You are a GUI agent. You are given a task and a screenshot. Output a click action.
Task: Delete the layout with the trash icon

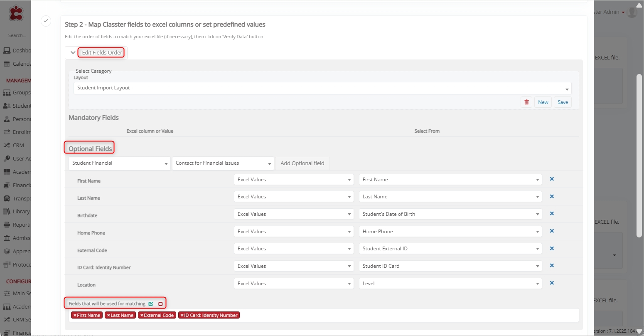coord(526,102)
